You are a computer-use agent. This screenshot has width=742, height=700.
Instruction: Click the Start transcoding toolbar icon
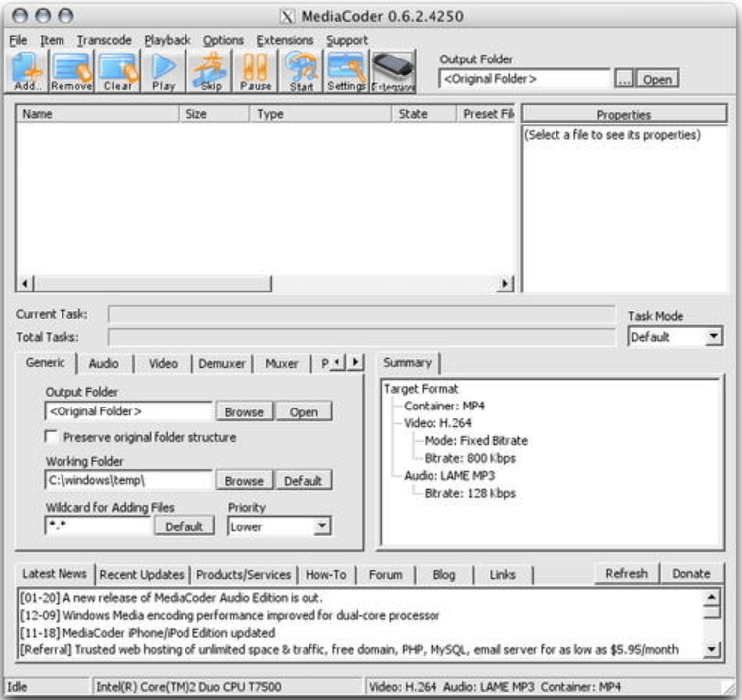coord(301,71)
